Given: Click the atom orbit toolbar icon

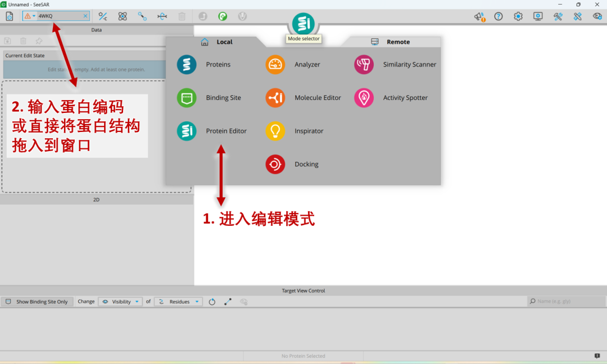Looking at the screenshot, I should coord(123,16).
